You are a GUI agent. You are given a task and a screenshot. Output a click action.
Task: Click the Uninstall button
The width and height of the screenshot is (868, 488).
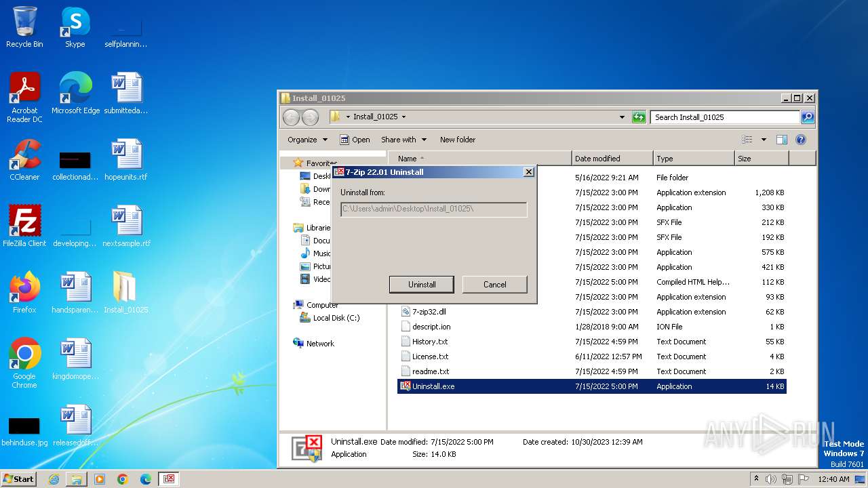coord(422,285)
